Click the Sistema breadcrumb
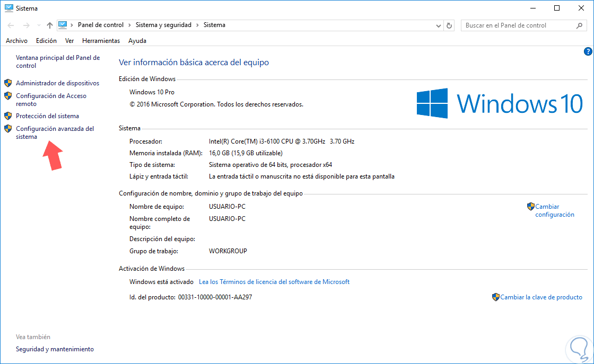 click(x=214, y=25)
